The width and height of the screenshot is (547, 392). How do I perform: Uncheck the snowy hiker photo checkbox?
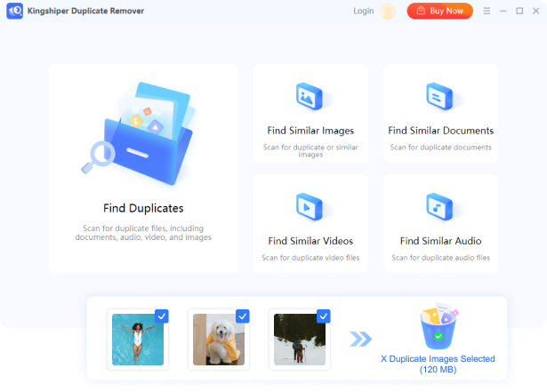[324, 316]
